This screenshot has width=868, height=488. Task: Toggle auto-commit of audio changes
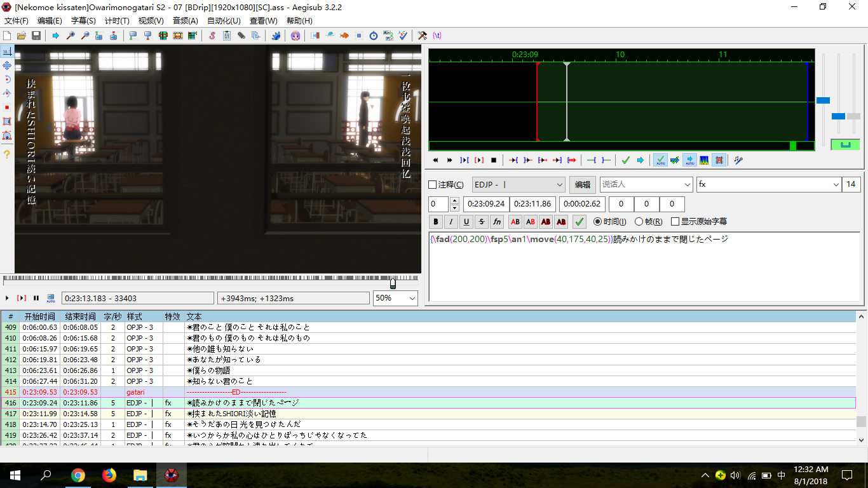point(660,160)
